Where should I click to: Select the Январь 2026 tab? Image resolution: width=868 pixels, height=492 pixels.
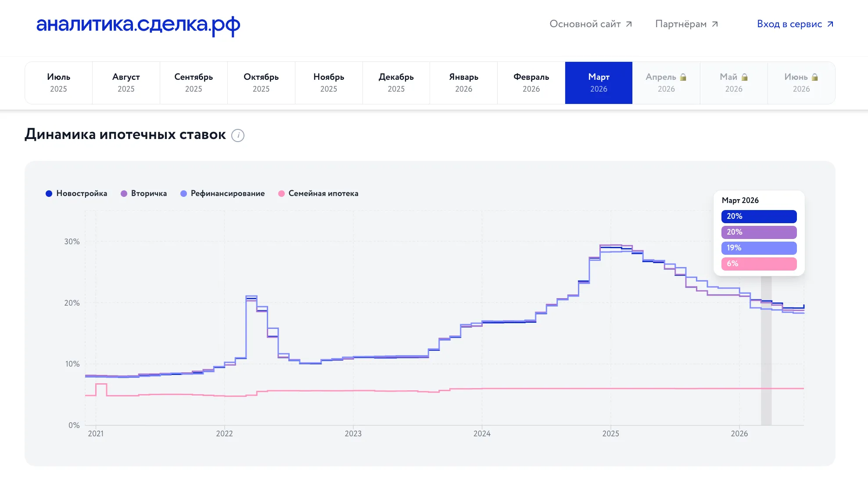click(463, 83)
